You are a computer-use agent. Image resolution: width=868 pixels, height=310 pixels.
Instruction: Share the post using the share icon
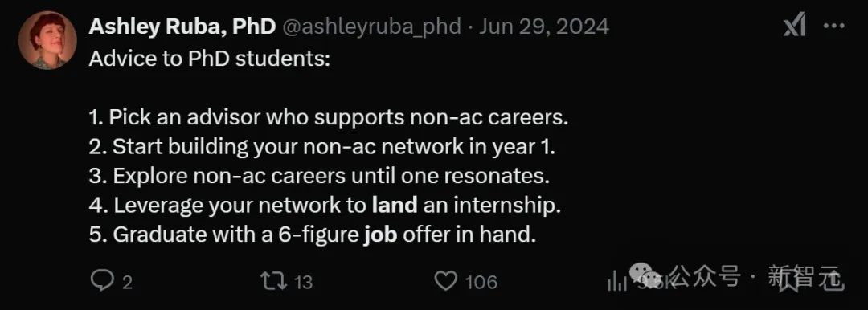point(833,279)
